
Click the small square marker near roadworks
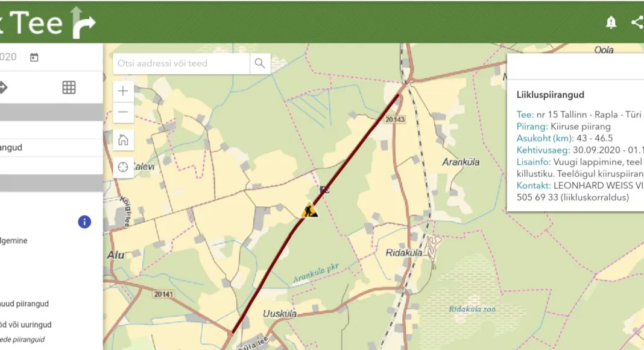point(325,189)
